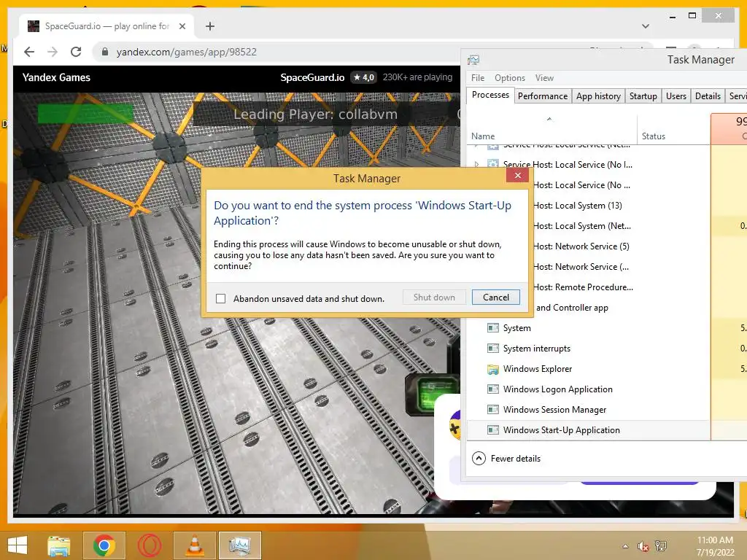Go forward in Chrome browser

pyautogui.click(x=53, y=52)
